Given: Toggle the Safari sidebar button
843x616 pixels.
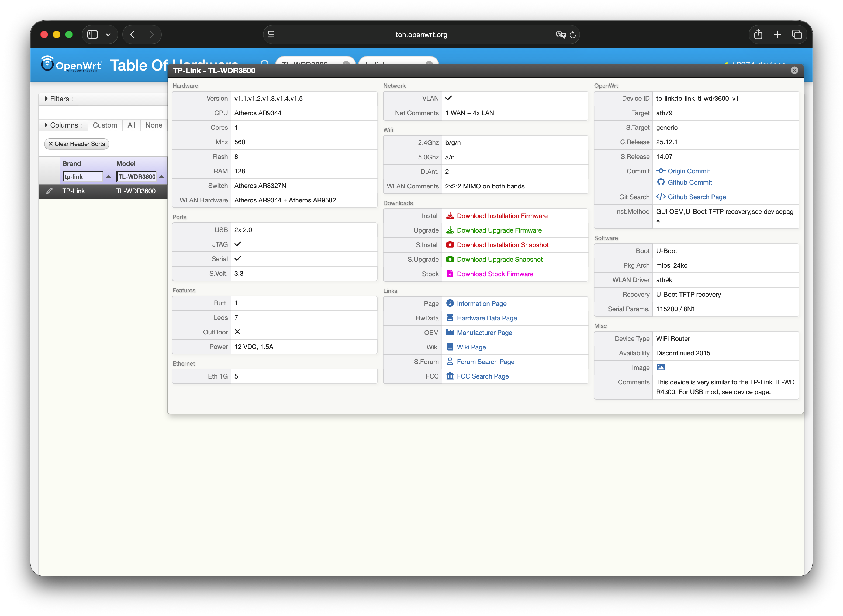Looking at the screenshot, I should pos(92,35).
